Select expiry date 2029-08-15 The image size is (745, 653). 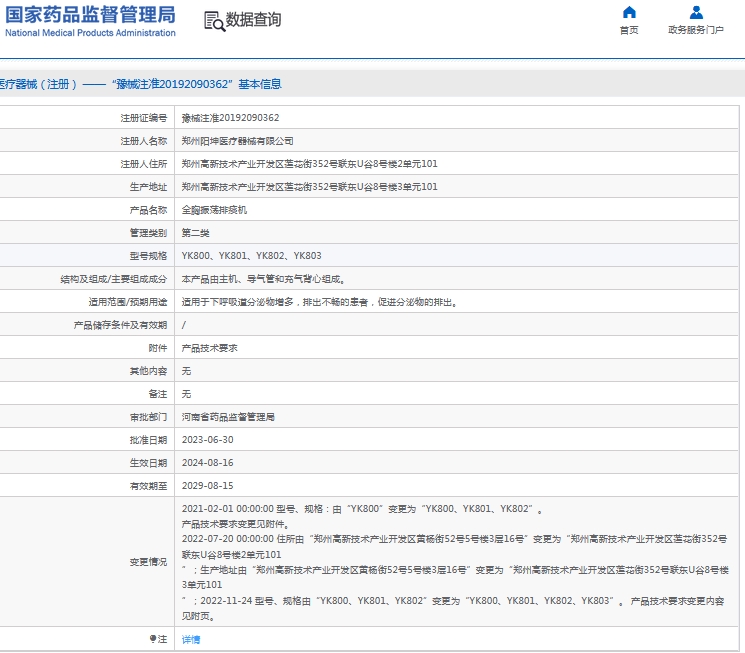pyautogui.click(x=208, y=486)
